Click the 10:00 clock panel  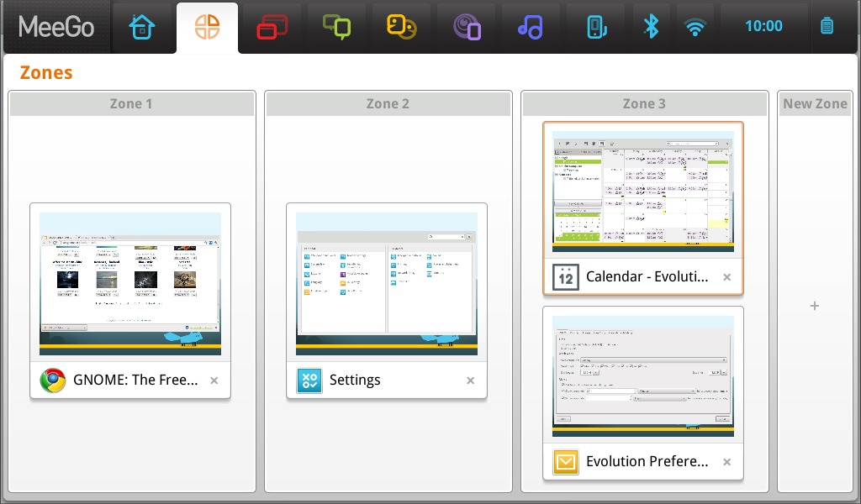pos(763,27)
